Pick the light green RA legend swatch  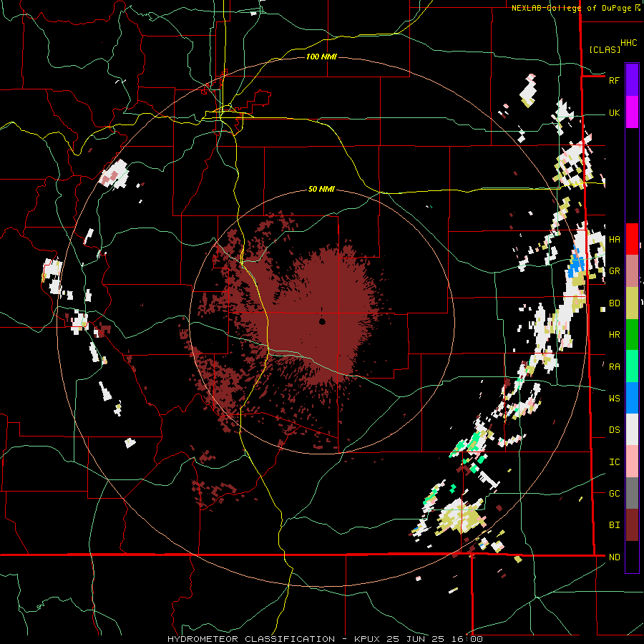tap(632, 366)
